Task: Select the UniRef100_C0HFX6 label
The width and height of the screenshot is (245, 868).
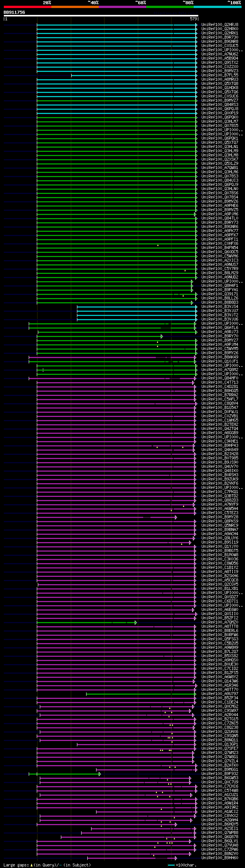Action: [x=220, y=243]
